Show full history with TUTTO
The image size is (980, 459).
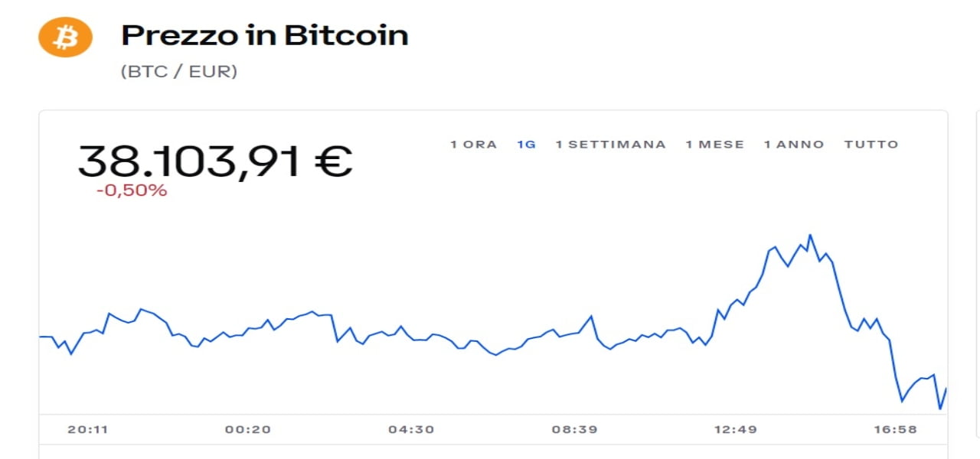click(x=871, y=145)
